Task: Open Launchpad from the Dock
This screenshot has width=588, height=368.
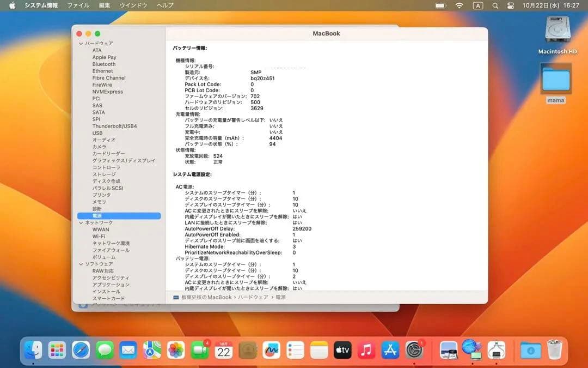Action: click(57, 350)
